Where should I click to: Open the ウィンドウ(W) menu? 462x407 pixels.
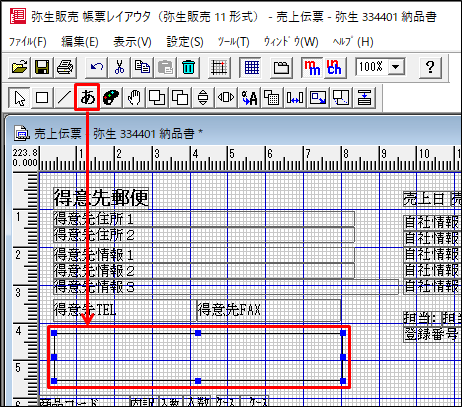(291, 42)
